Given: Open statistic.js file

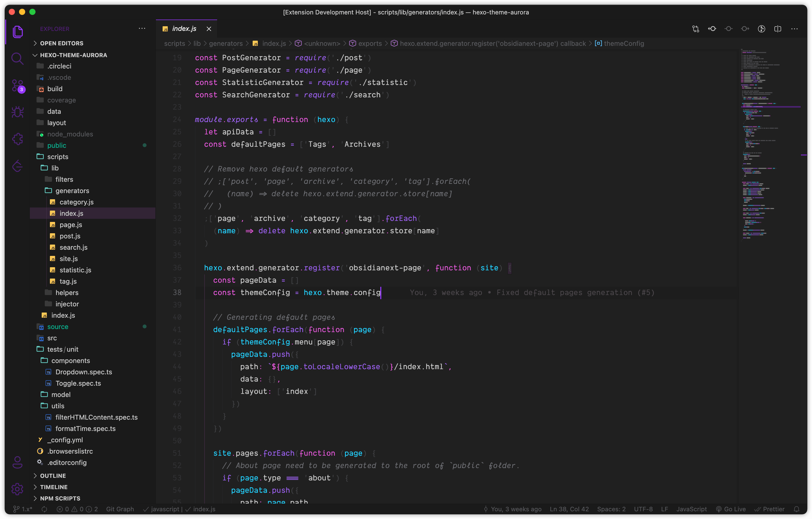Looking at the screenshot, I should tap(93, 270).
